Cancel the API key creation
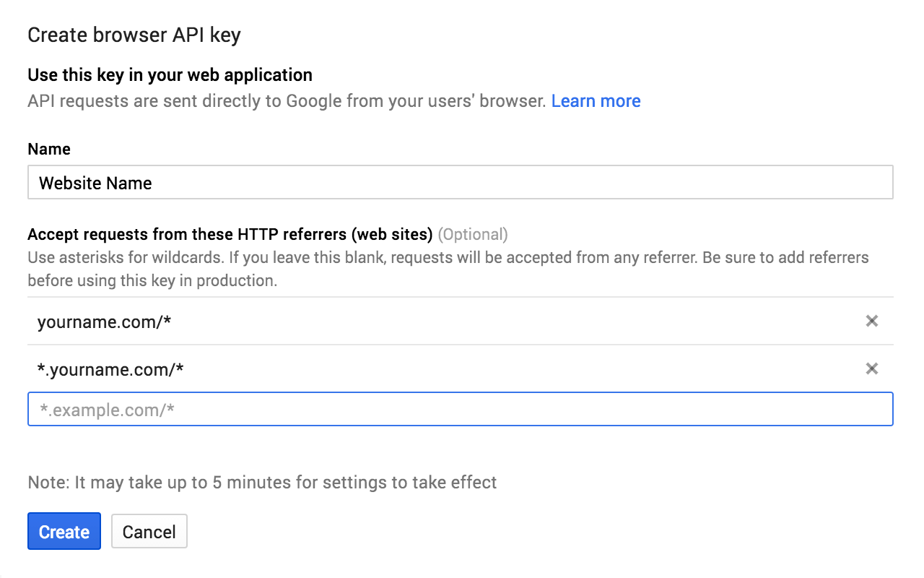The image size is (924, 578). tap(149, 531)
